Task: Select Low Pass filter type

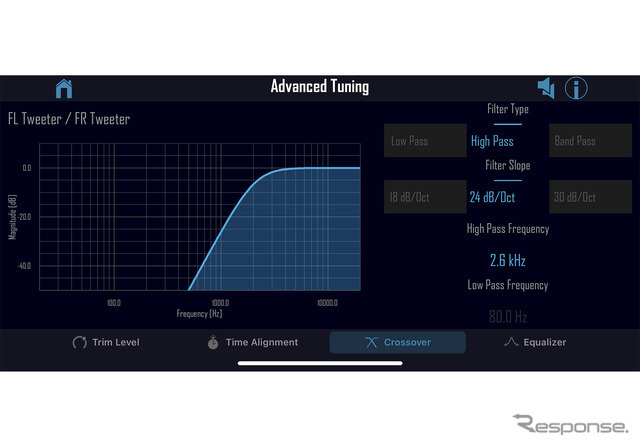Action: (x=425, y=141)
